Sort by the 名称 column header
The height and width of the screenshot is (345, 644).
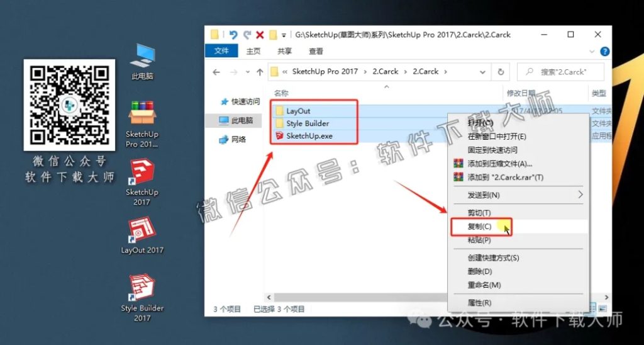(281, 93)
